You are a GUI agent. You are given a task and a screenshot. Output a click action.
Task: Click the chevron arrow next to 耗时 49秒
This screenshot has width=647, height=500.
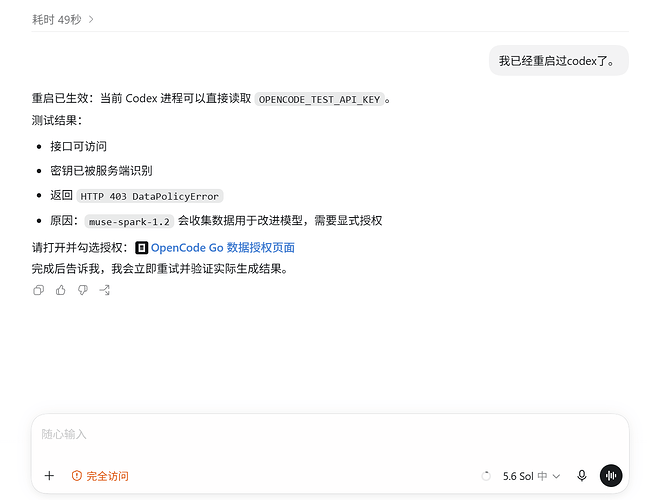[x=91, y=19]
